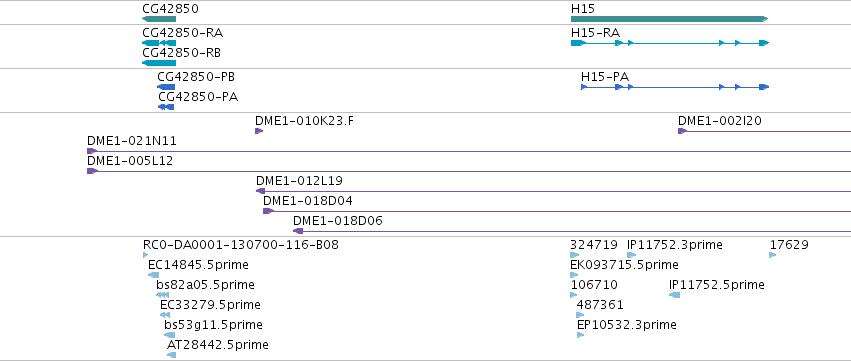Select the CG42850-RB transcript glyph
The height and width of the screenshot is (361, 851).
coord(159,63)
